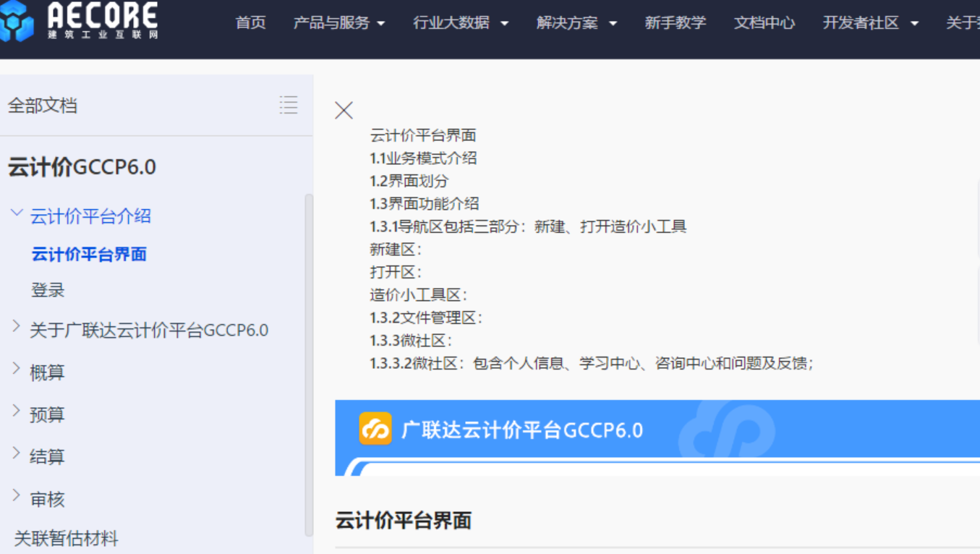Collapse the 云计价平台介绍 tree section
The width and height of the screenshot is (980, 554).
(x=17, y=214)
